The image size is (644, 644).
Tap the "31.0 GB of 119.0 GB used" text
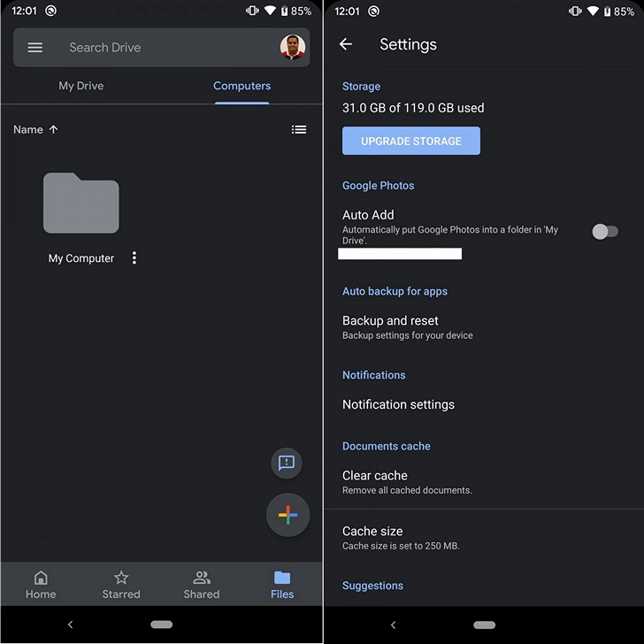(413, 108)
